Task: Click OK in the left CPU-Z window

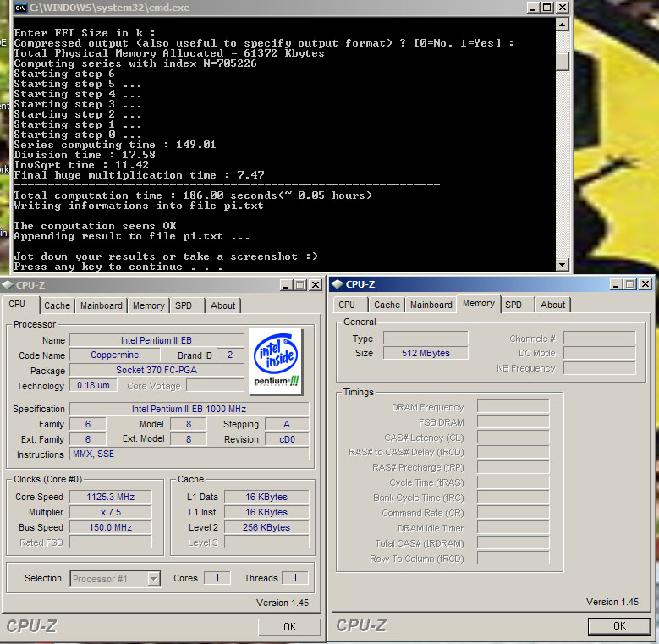Action: pos(289,627)
